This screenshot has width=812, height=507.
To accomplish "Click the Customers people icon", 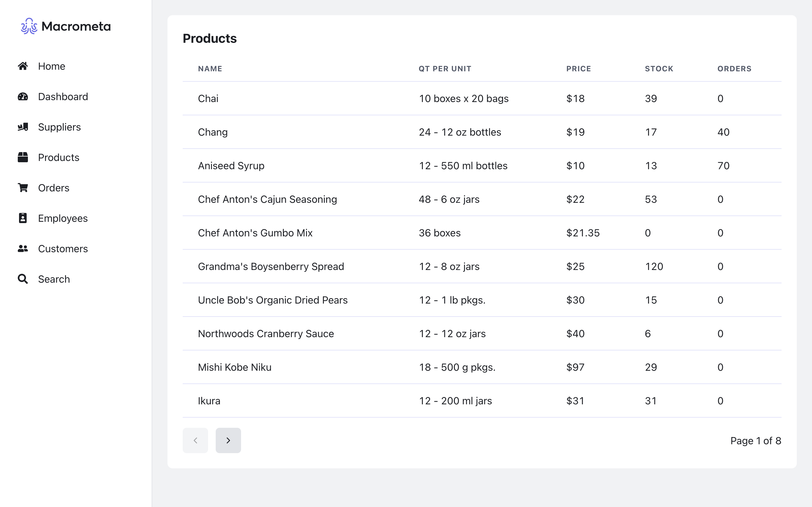I will [x=23, y=248].
